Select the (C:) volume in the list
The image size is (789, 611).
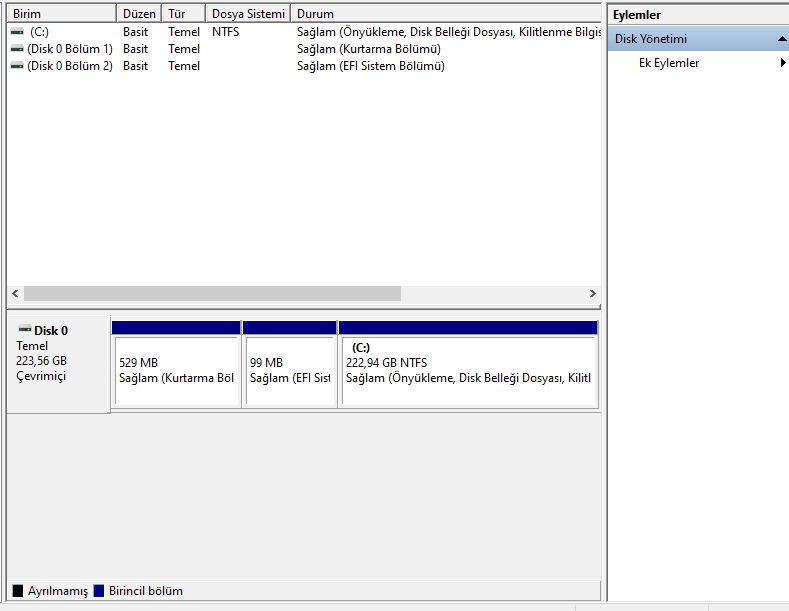pyautogui.click(x=39, y=32)
